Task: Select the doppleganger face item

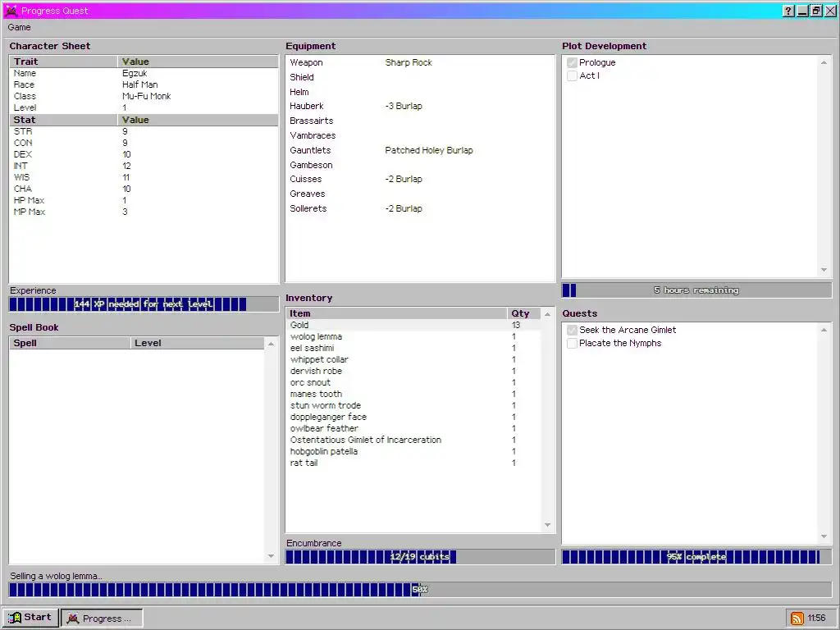Action: 413,418
